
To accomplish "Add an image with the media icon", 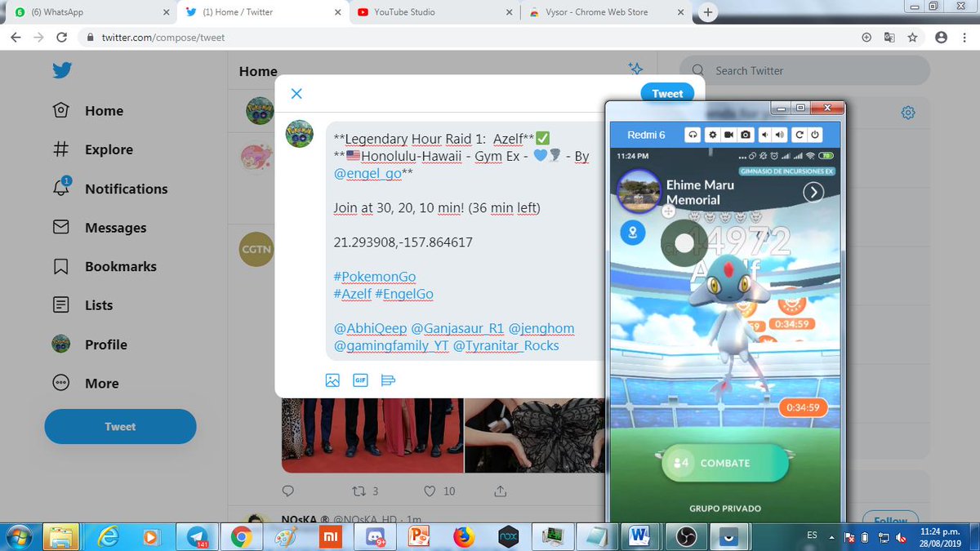I will (x=332, y=380).
